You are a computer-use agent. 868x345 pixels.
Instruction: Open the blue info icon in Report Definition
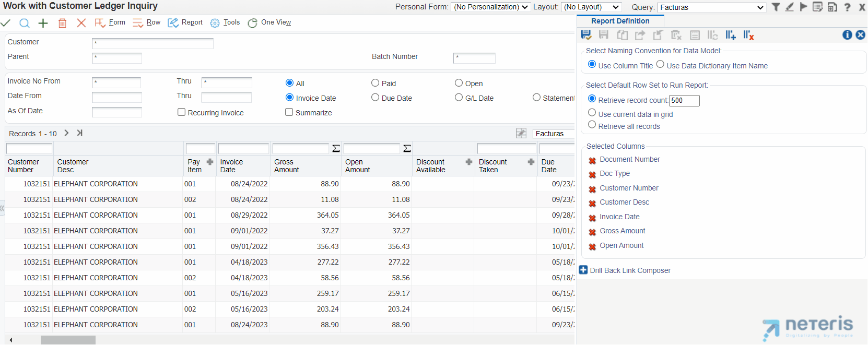pyautogui.click(x=847, y=34)
